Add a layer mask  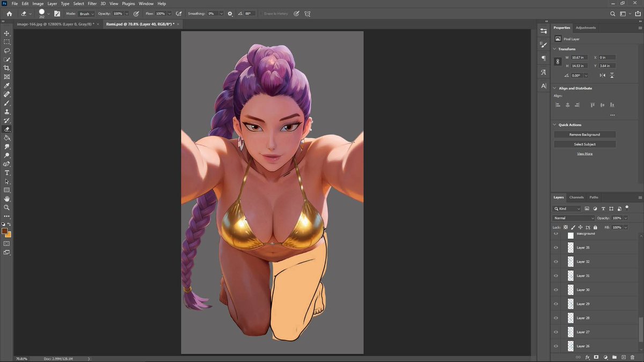596,357
